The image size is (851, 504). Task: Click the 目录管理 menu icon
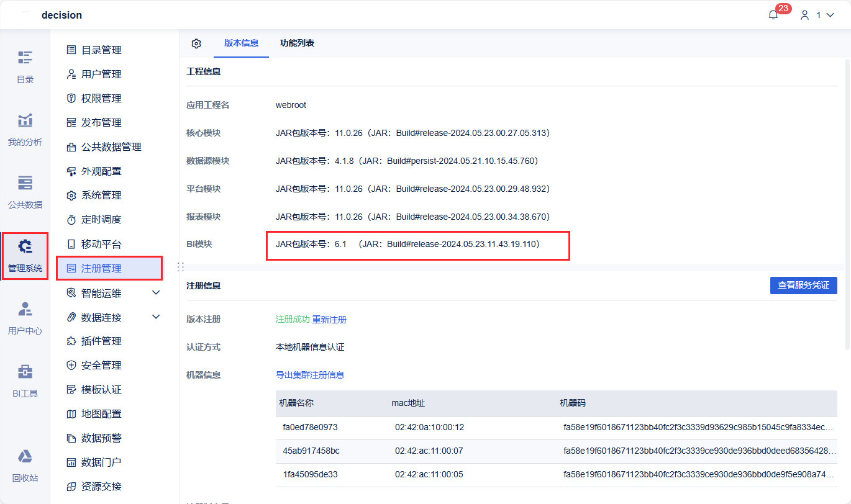[71, 50]
